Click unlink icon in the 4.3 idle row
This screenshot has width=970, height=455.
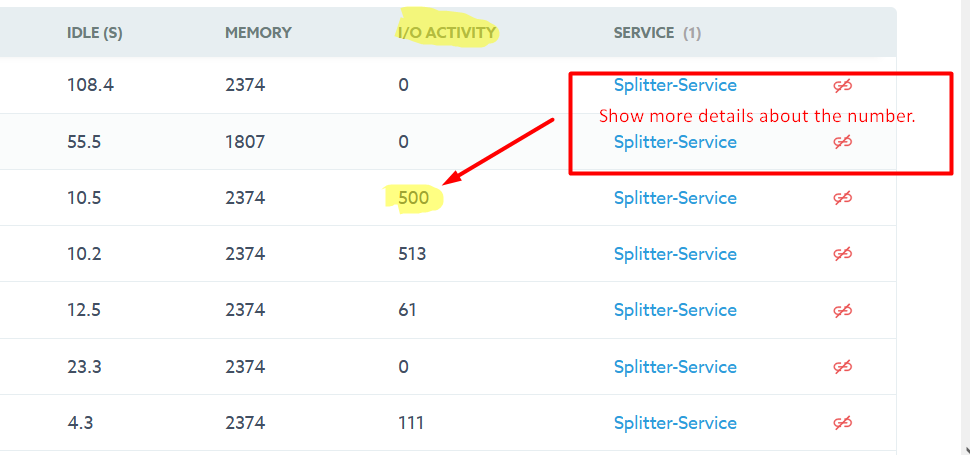pos(842,423)
